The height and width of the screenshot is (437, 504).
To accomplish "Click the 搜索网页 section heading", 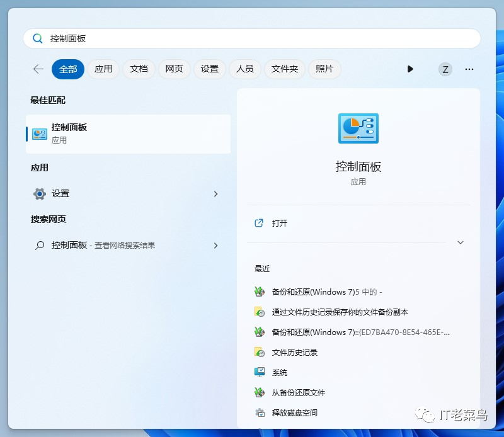I will pyautogui.click(x=49, y=219).
